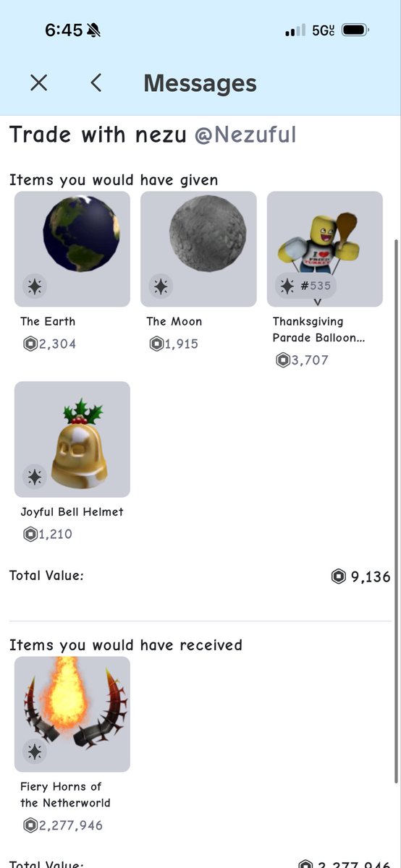Image resolution: width=401 pixels, height=868 pixels.
Task: Tap the Messages header title
Action: [200, 83]
